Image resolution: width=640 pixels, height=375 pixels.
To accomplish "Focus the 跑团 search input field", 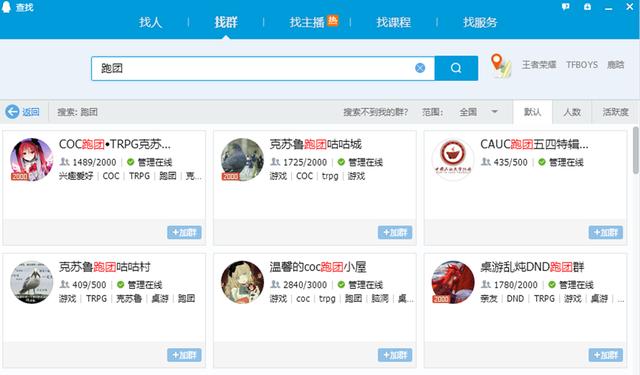I will pos(253,68).
